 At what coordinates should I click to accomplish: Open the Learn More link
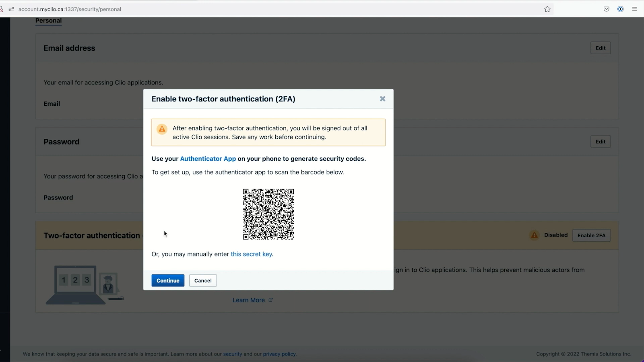click(x=248, y=300)
